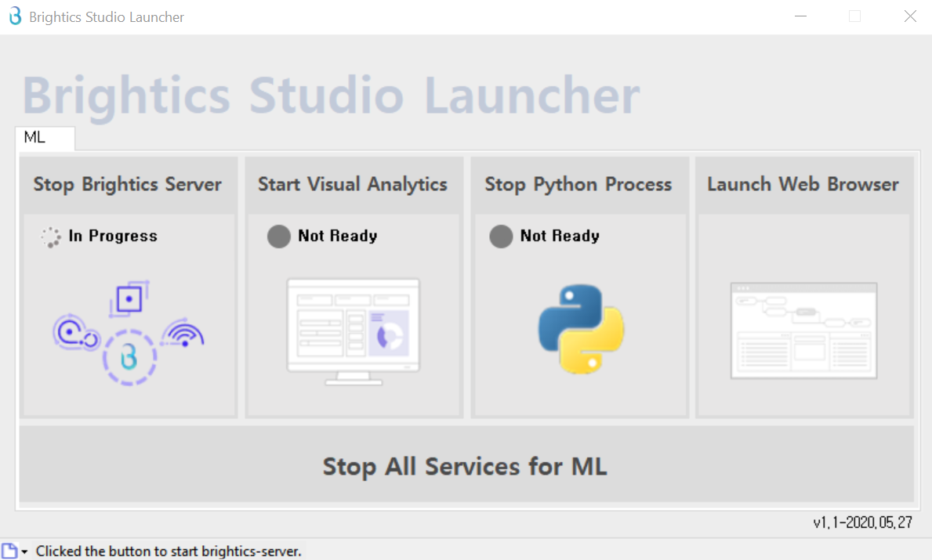
Task: Click the Brightics logo in title bar
Action: [16, 16]
